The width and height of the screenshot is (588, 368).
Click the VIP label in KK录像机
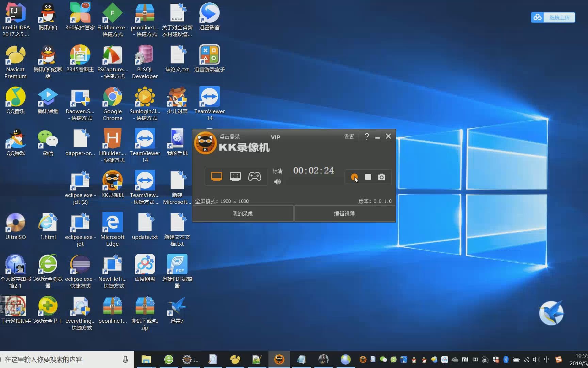(275, 137)
